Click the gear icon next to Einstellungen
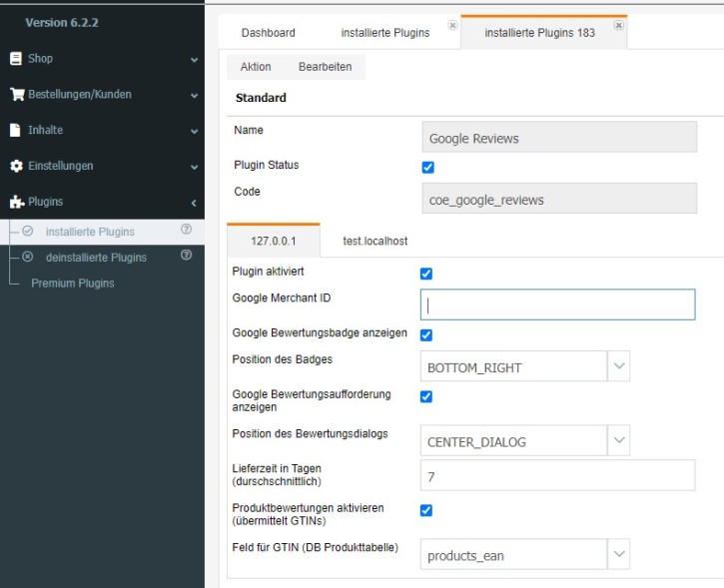Viewport: 724px width, 588px height. 16,166
